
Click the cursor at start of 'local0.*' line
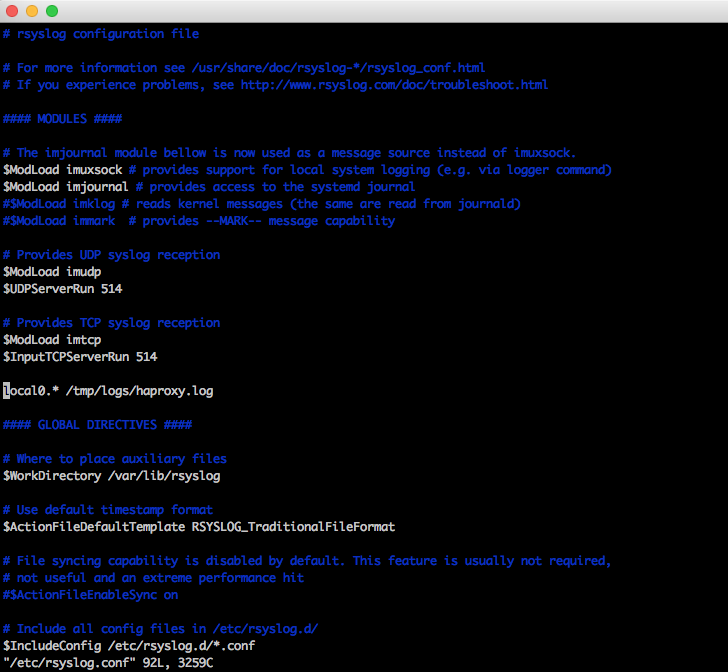[6, 391]
